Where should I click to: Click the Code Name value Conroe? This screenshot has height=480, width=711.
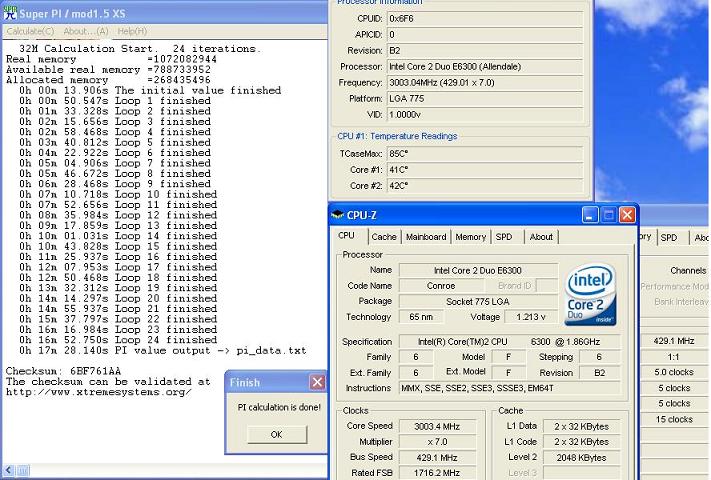coord(441,286)
